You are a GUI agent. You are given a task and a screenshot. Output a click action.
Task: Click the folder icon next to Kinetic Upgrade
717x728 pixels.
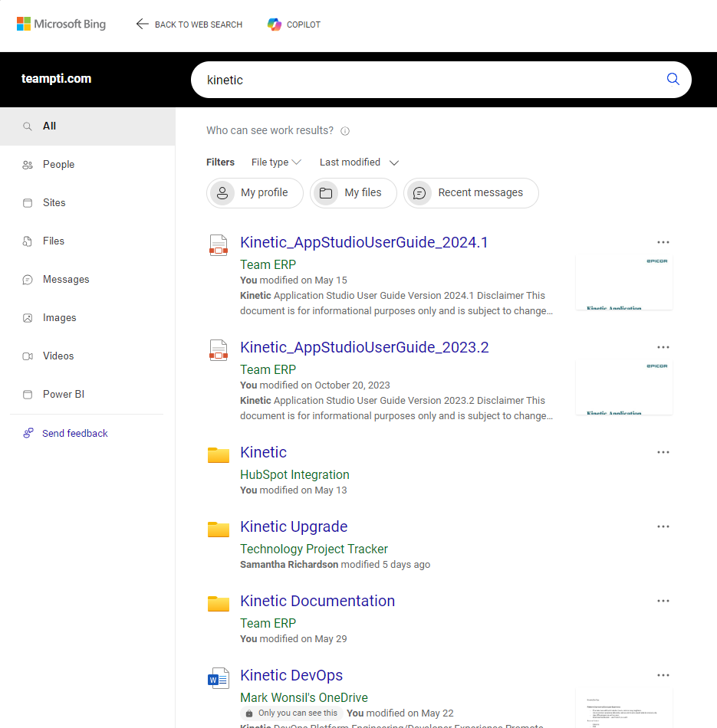tap(219, 530)
